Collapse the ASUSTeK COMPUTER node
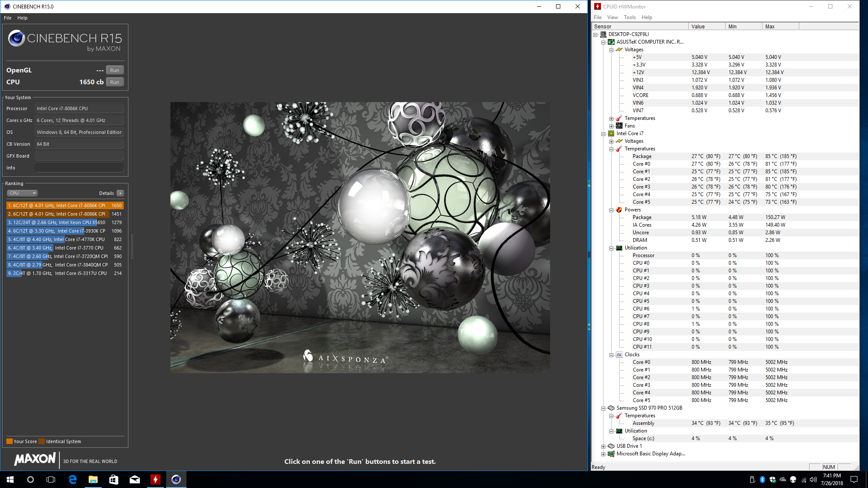Screen dimensions: 868x488 click(603, 42)
